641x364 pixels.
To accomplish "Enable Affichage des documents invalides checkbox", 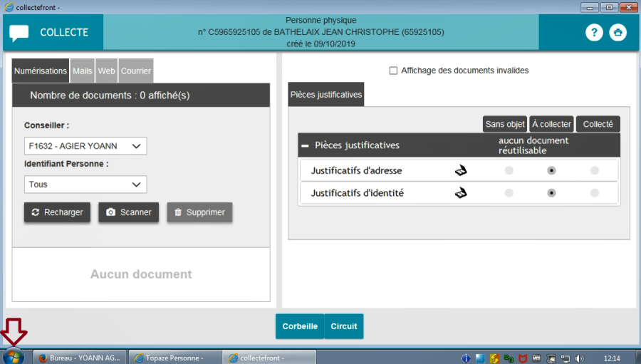I will [393, 71].
